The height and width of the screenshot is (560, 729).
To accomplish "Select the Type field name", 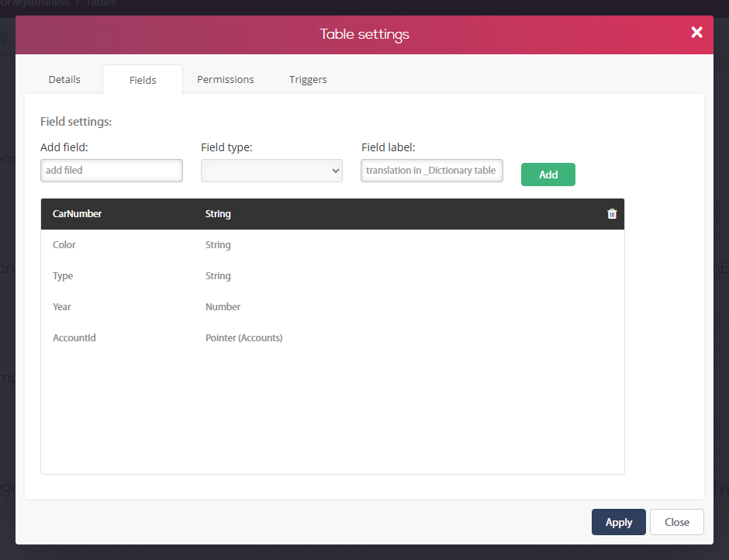I will coord(63,276).
